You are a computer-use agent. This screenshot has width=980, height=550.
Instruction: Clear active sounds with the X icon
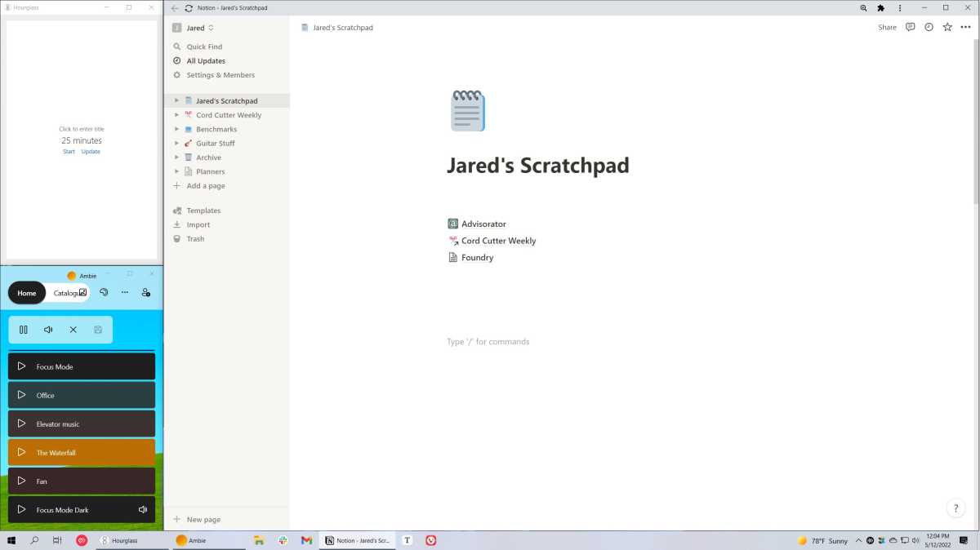tap(73, 330)
